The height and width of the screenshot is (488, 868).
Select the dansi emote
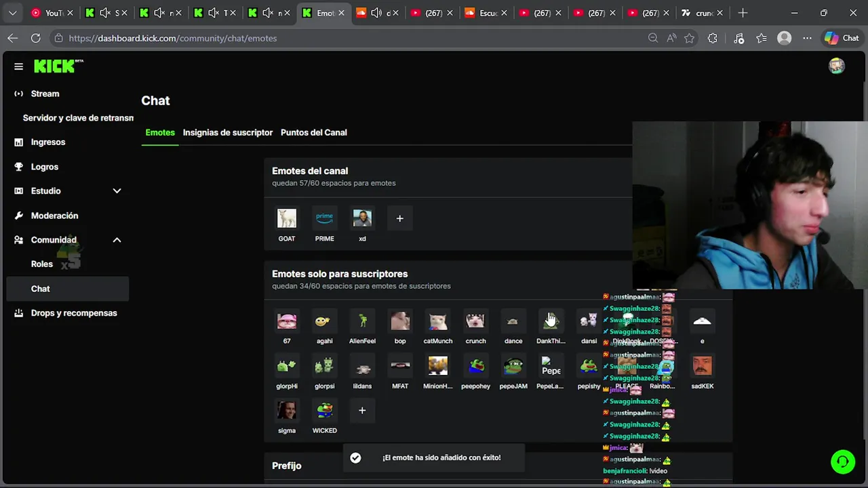[589, 321]
